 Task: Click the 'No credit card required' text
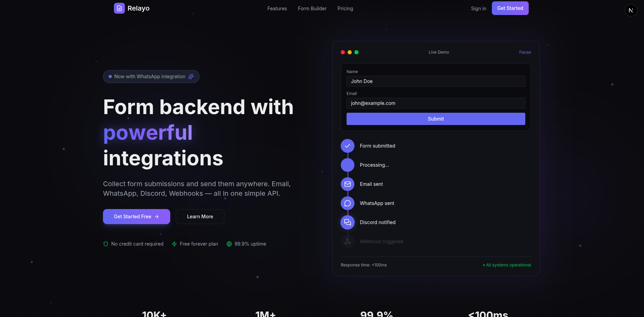[x=137, y=244]
